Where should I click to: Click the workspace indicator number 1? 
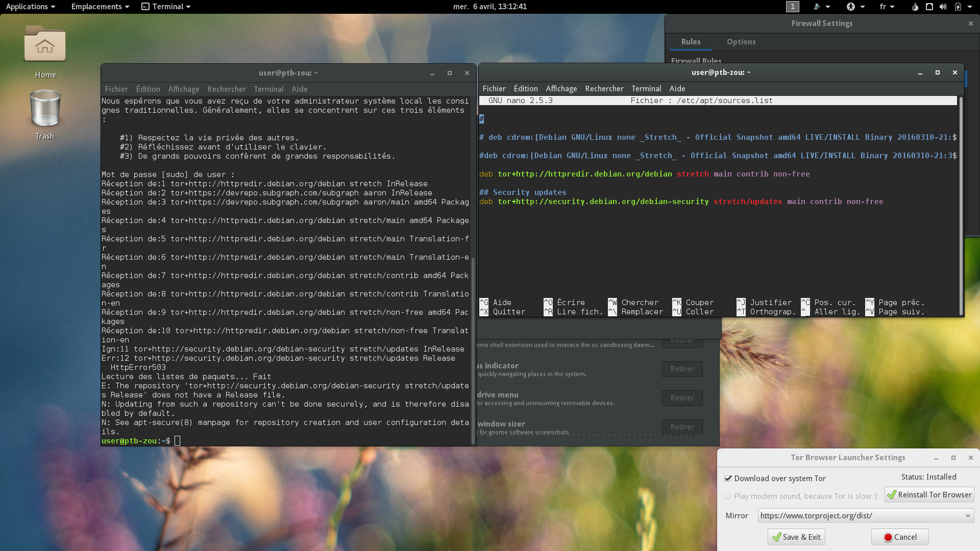click(x=792, y=7)
